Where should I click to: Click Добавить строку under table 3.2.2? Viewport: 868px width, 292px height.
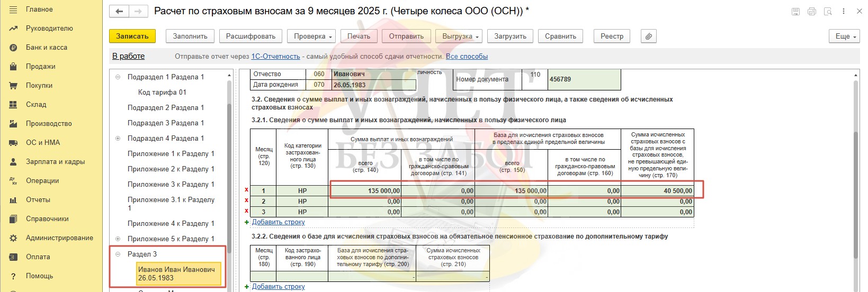[x=278, y=287]
